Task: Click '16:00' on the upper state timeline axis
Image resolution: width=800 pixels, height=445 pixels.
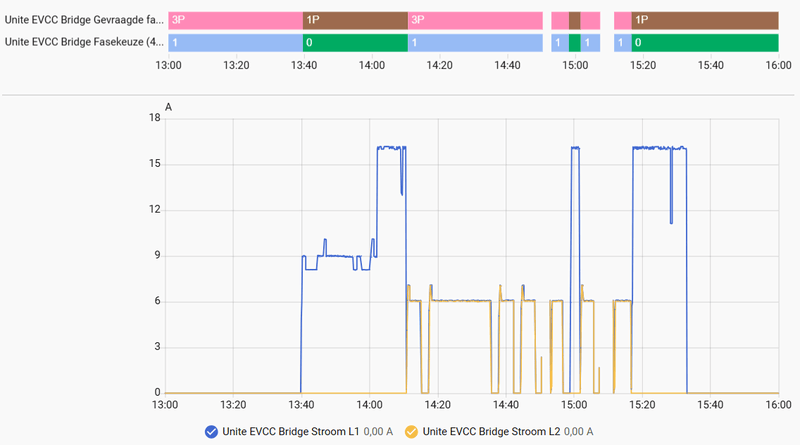Action: coord(779,65)
